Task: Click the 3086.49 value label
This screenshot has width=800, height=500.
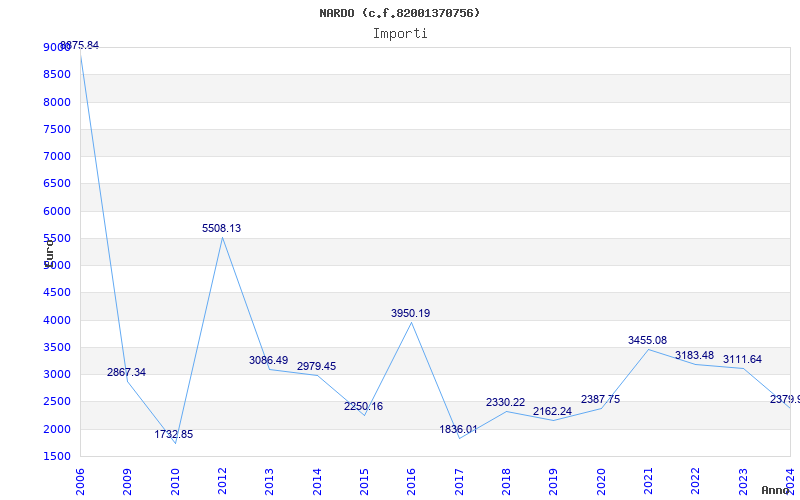Action: (269, 360)
